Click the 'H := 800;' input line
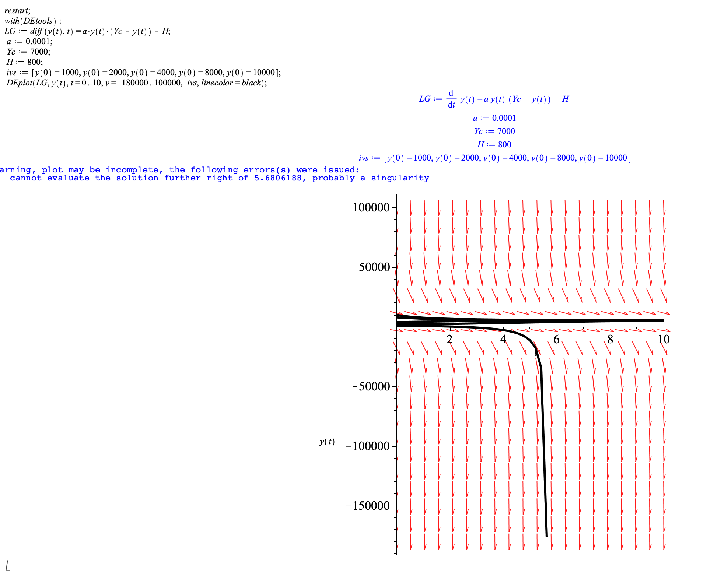This screenshot has height=579, width=728. point(25,62)
